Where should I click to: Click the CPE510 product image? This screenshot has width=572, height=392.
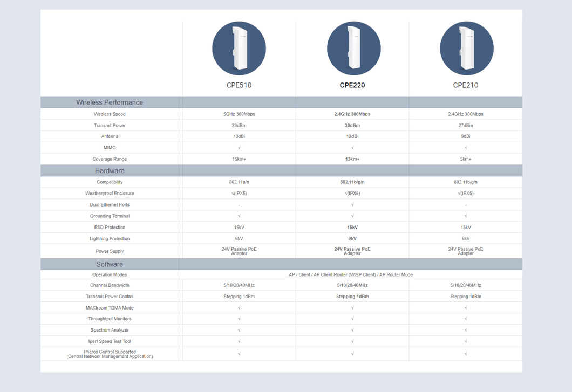[239, 49]
